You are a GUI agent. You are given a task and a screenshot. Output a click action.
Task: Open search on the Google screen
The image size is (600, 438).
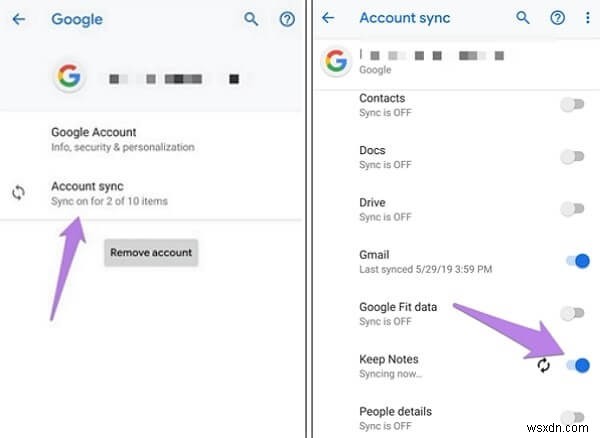pyautogui.click(x=251, y=18)
